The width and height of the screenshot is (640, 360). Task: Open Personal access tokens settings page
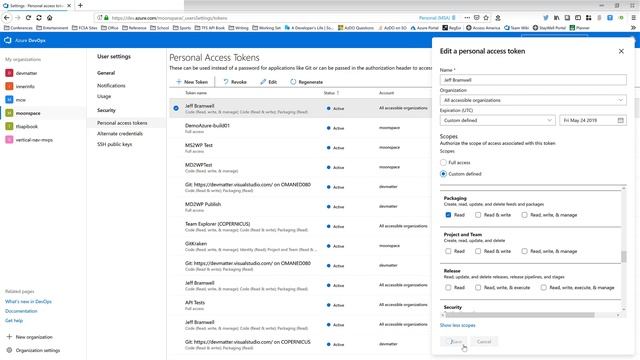coord(122,123)
